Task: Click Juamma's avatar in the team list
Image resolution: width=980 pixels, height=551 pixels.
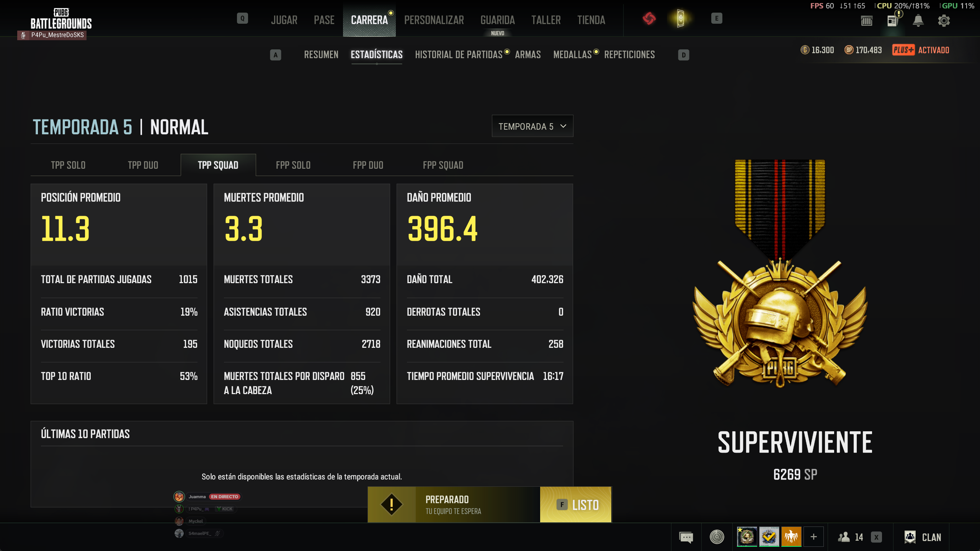Action: pos(179,497)
